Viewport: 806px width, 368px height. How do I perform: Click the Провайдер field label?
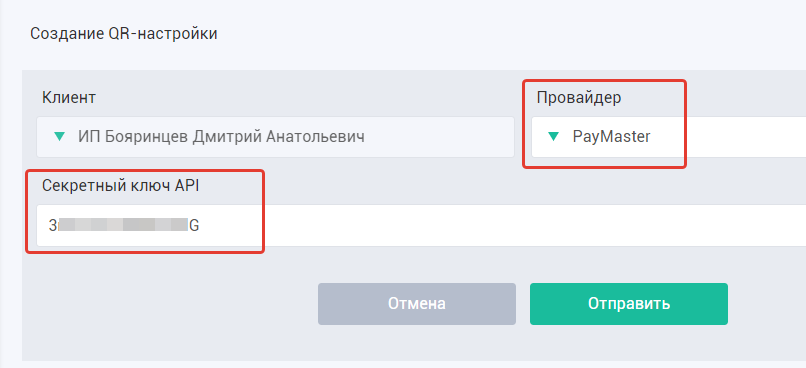tap(579, 97)
